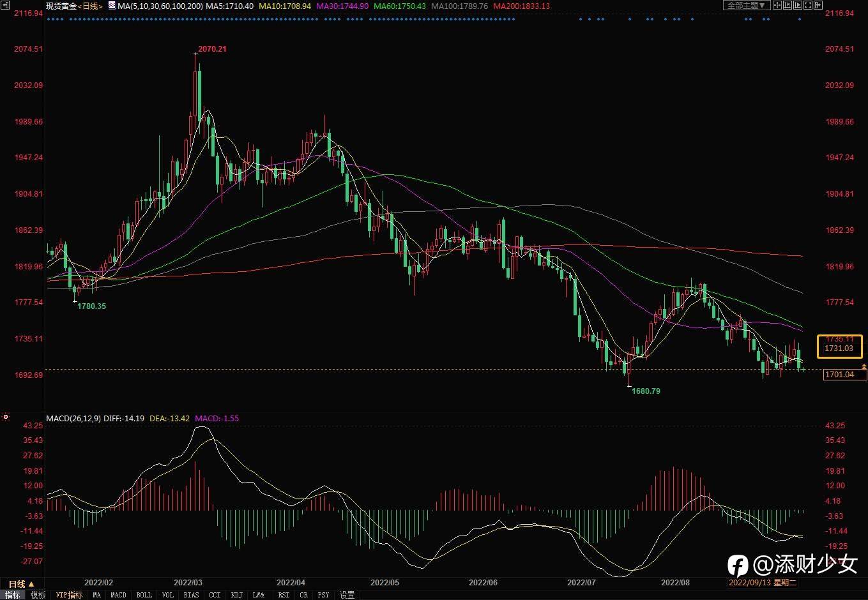Viewport: 868px width, 600px height.
Task: Click the MA100:1789.76 value label
Action: coord(460,6)
